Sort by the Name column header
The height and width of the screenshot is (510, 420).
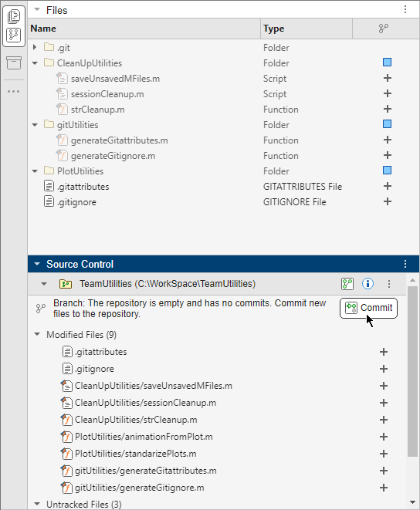point(144,29)
